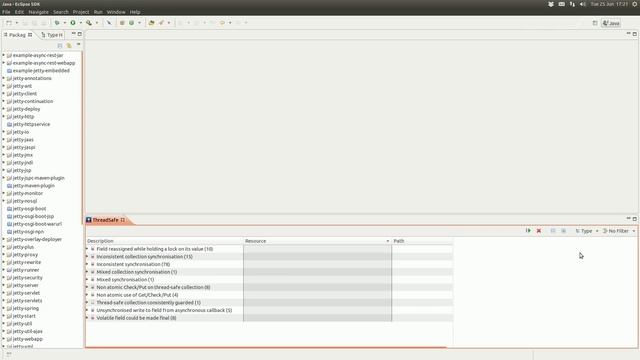Viewport: 640px width, 360px height.
Task: Click the network icon in system tray
Action: point(572,4)
